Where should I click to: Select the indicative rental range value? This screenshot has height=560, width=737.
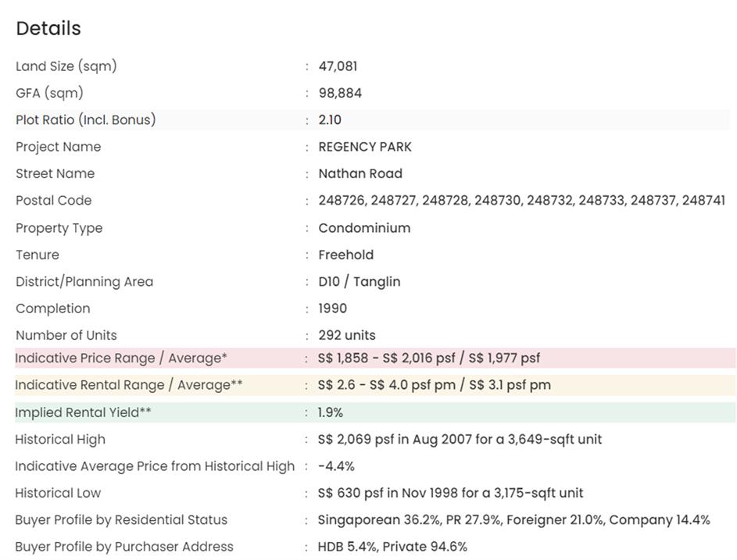coord(434,385)
